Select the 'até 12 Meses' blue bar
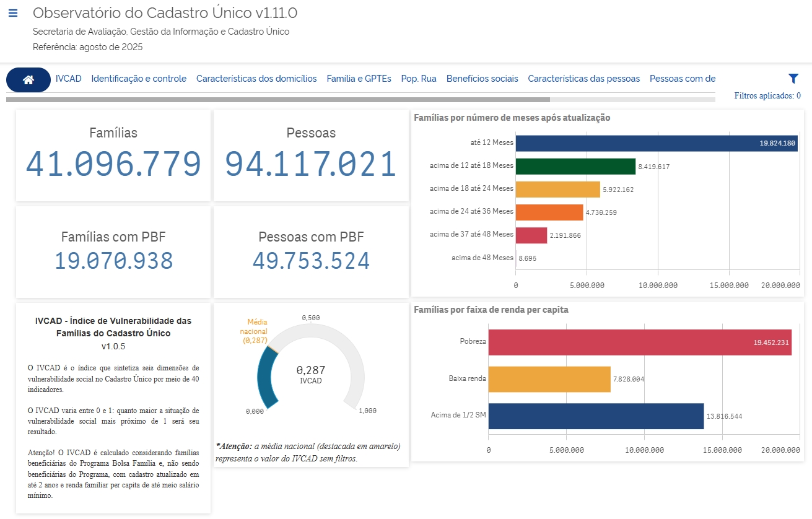The width and height of the screenshot is (812, 519). pos(657,143)
